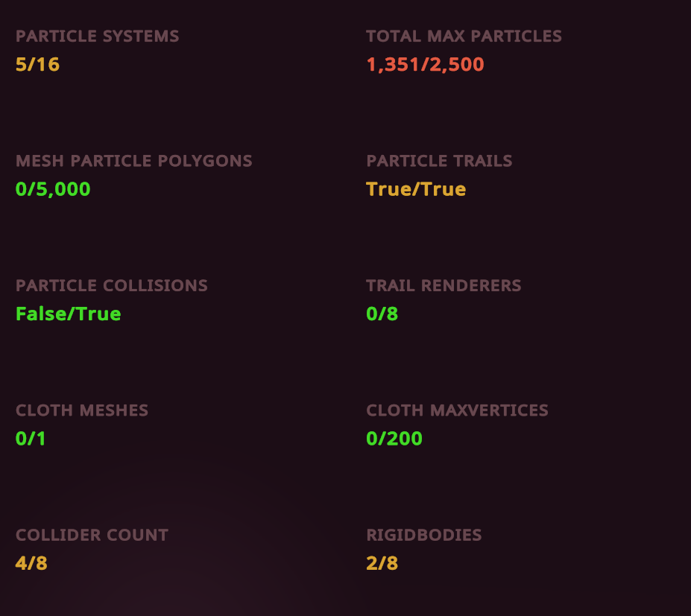
Task: Select the 0/200 cloth vertices value
Action: 394,439
